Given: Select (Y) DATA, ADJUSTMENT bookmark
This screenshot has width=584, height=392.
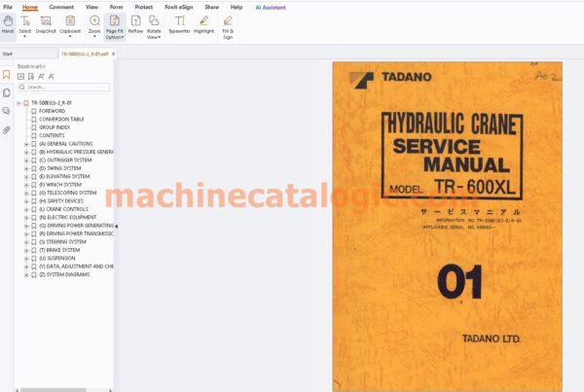Looking at the screenshot, I should (76, 267).
